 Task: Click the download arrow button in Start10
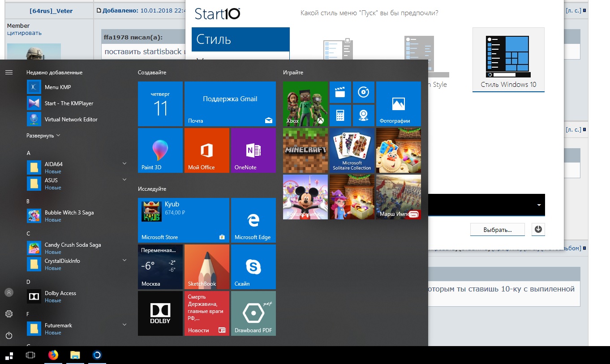pos(538,230)
